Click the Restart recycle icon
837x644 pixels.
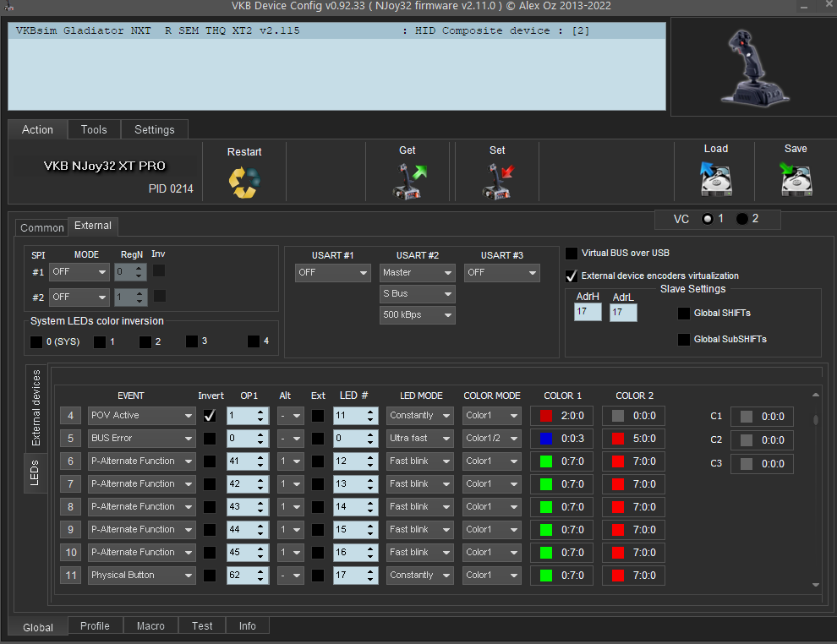pos(244,182)
